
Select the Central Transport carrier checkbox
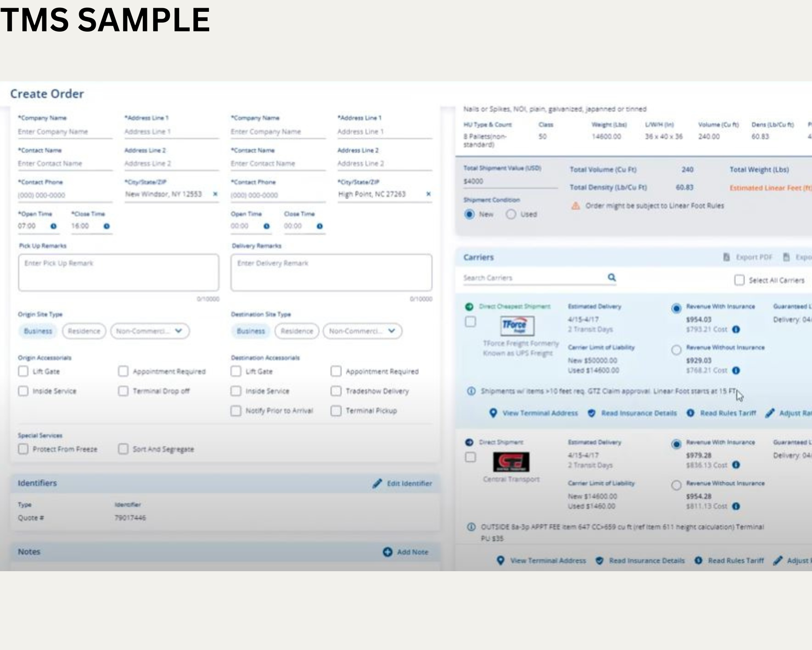click(470, 457)
